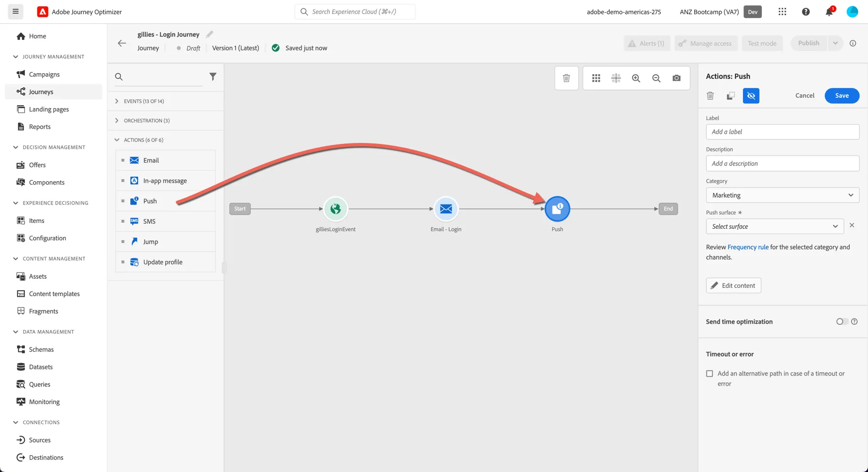This screenshot has height=472, width=868.
Task: Filter the activity palette
Action: pyautogui.click(x=213, y=77)
